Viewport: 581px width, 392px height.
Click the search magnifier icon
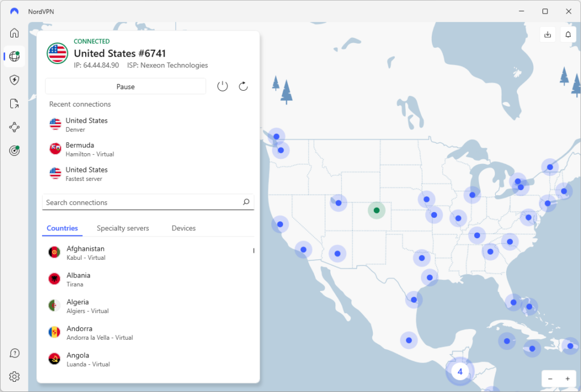246,202
